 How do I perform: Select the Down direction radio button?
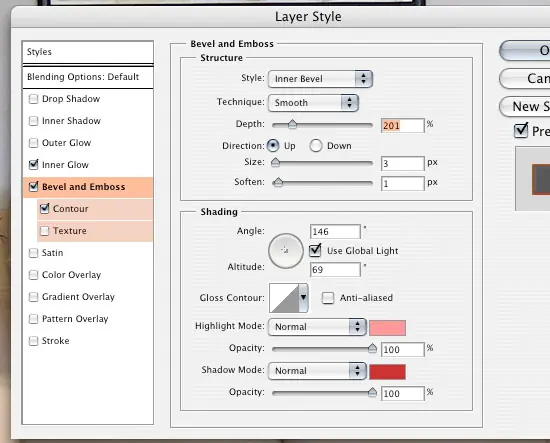point(316,146)
